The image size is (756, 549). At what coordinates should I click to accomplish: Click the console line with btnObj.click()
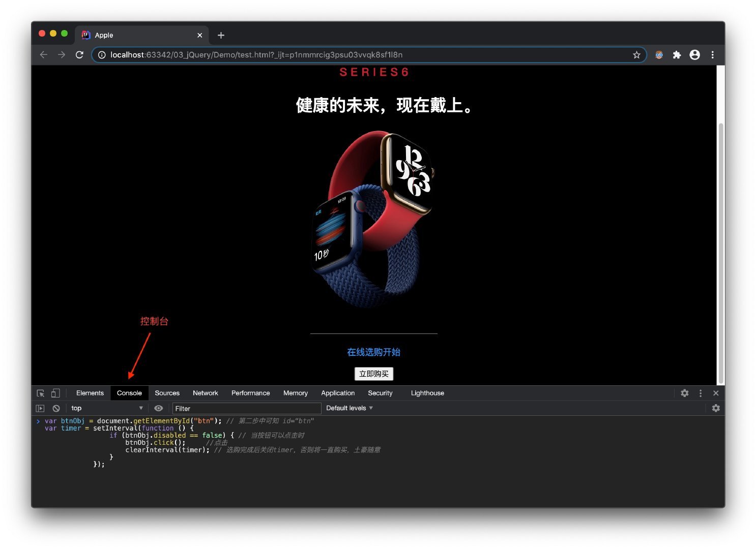177,442
